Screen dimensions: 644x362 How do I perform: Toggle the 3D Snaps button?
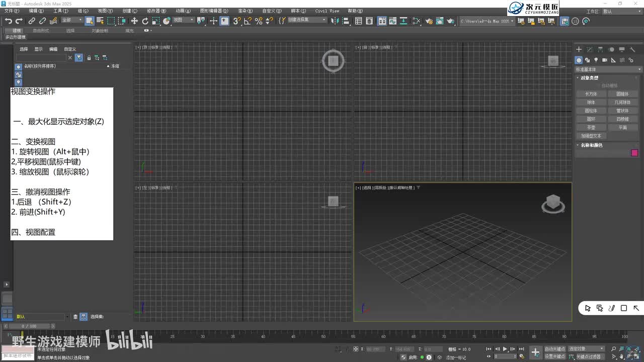(236, 21)
